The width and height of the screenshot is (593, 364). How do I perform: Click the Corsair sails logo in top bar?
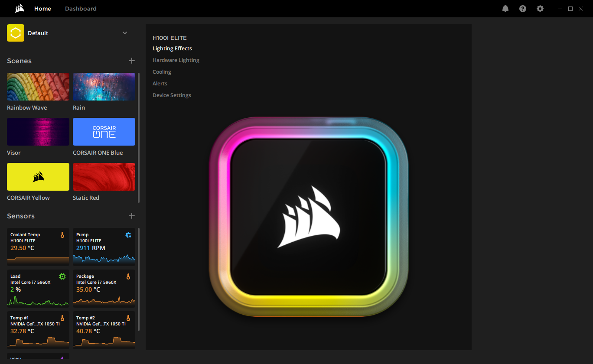tap(19, 9)
